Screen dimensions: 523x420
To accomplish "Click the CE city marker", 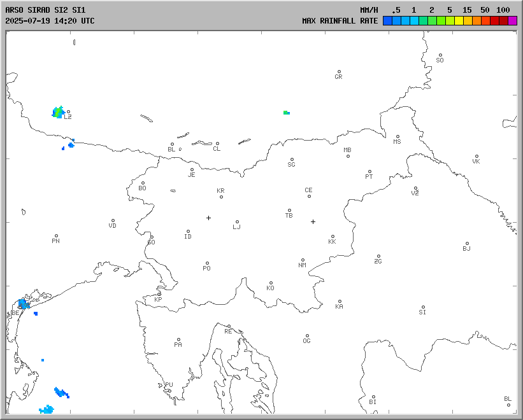I will click(x=309, y=195).
